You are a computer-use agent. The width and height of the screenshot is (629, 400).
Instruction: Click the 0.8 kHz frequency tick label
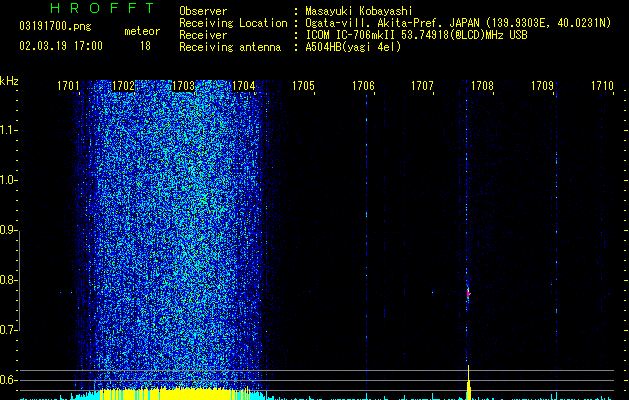[7, 280]
